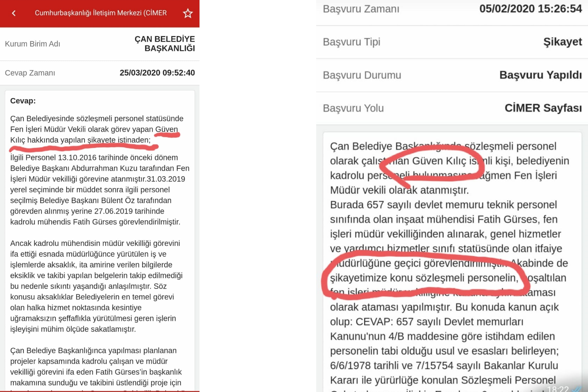Select the 'Başvuru Yolu' label
588x392 pixels.
click(x=353, y=108)
